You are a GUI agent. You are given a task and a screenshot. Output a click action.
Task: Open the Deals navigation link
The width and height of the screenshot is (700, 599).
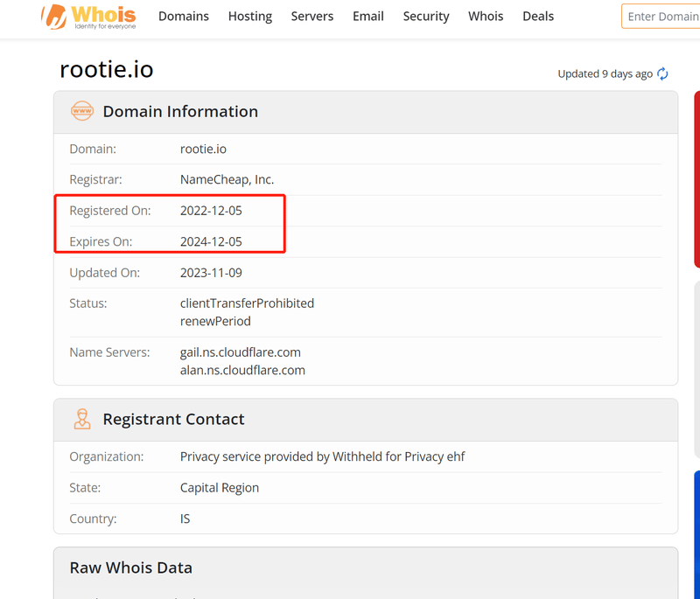(538, 17)
